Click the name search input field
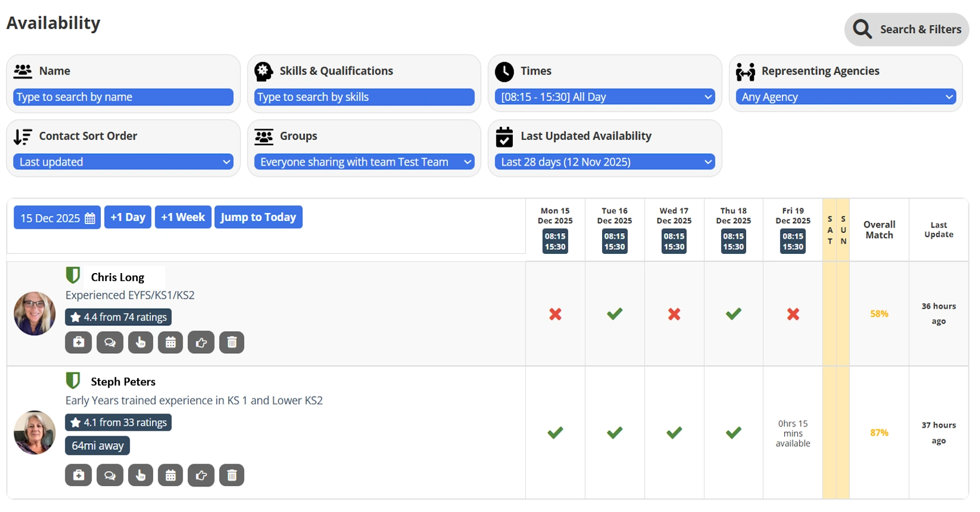 click(123, 97)
